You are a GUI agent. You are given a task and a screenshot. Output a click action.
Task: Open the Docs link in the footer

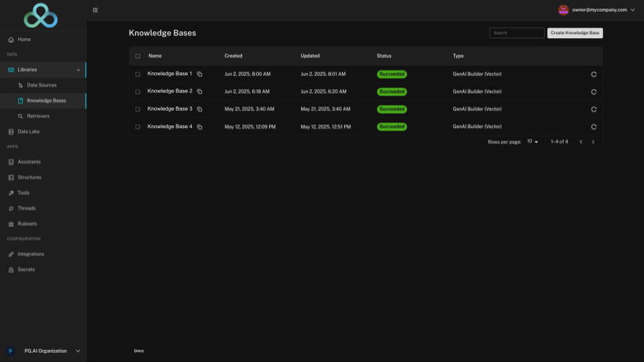tap(139, 351)
